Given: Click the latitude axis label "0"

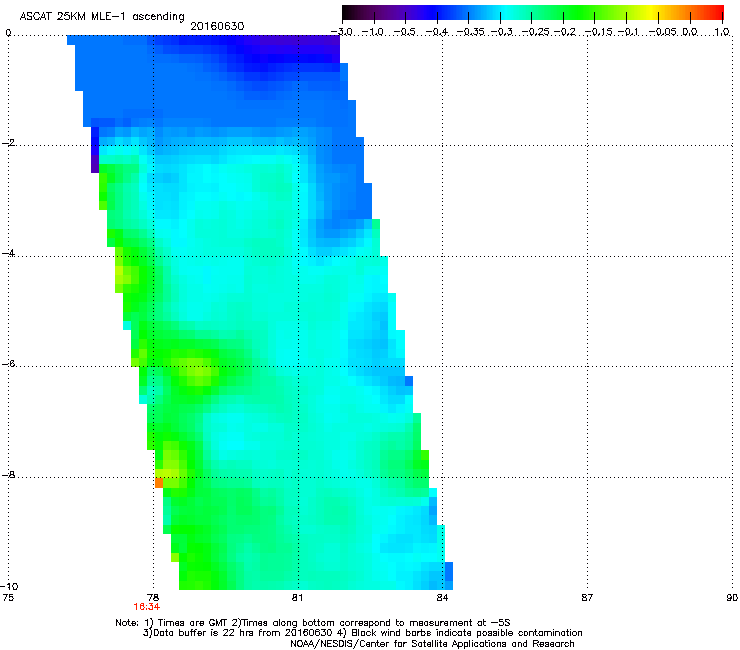Looking at the screenshot, I should point(8,33).
